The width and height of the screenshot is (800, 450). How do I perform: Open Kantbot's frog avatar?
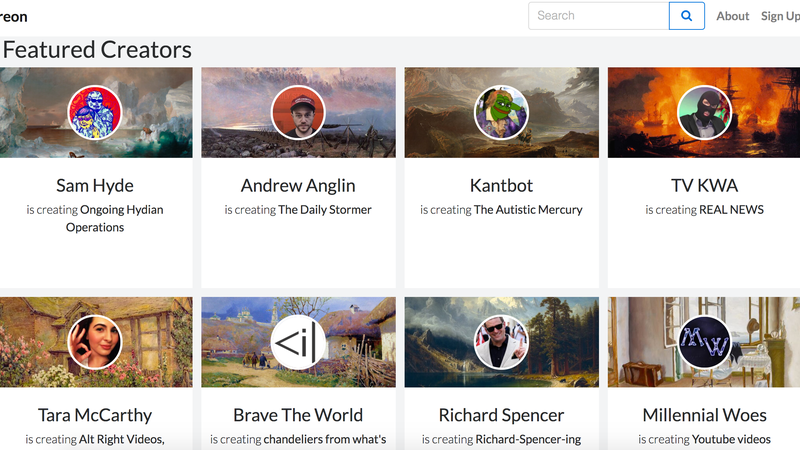[x=501, y=113]
